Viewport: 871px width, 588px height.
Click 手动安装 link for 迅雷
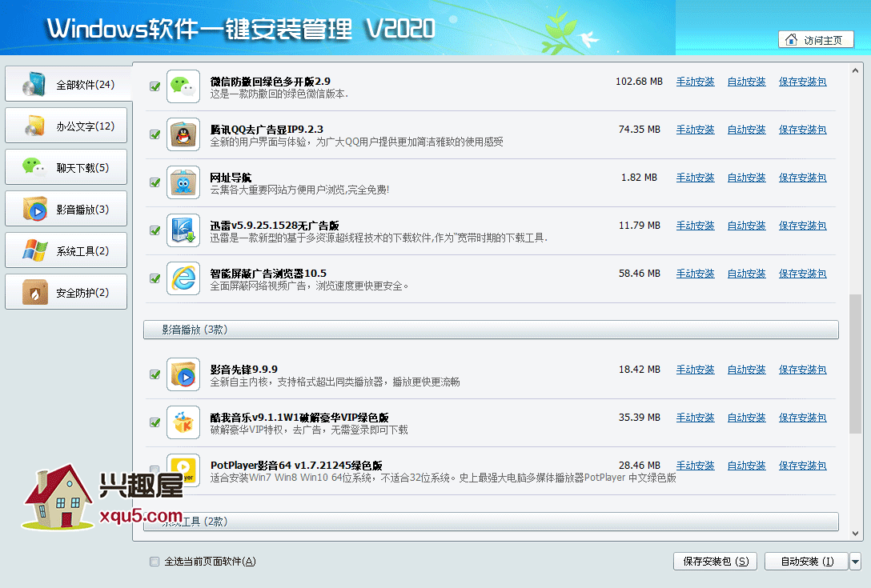pyautogui.click(x=695, y=226)
